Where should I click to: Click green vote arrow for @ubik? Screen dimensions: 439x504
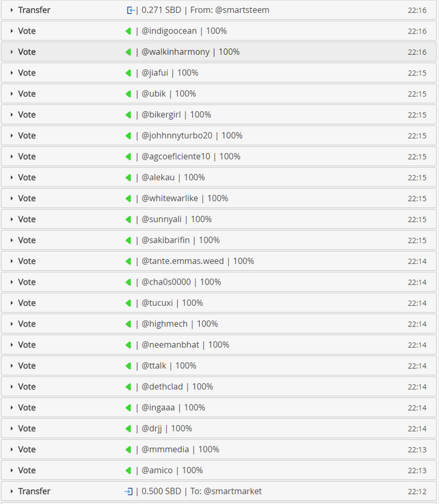(128, 93)
